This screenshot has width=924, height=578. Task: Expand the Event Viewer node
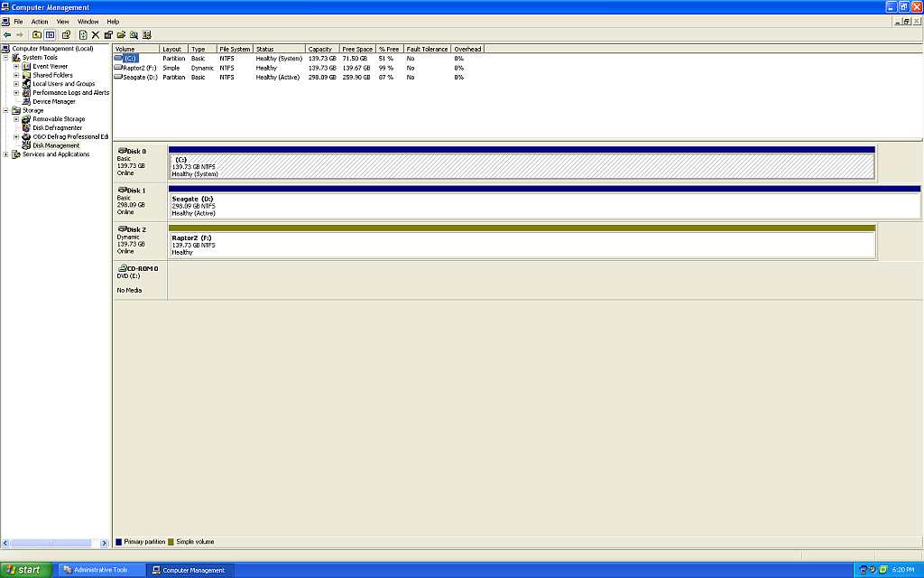click(x=16, y=66)
